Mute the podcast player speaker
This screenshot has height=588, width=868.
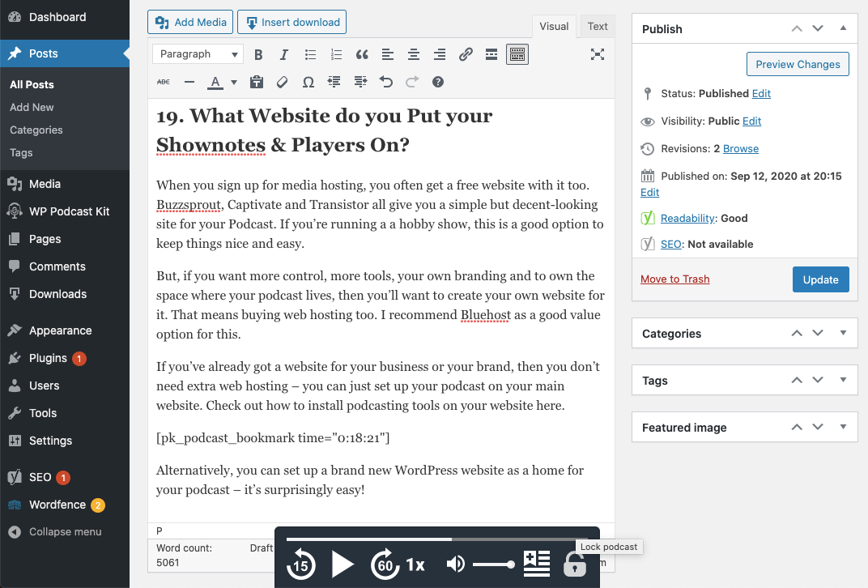(456, 565)
